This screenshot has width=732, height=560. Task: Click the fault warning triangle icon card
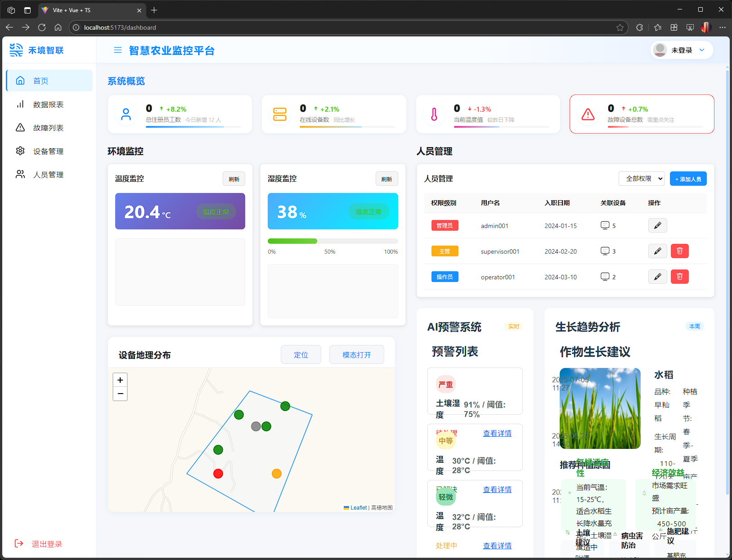coord(588,114)
